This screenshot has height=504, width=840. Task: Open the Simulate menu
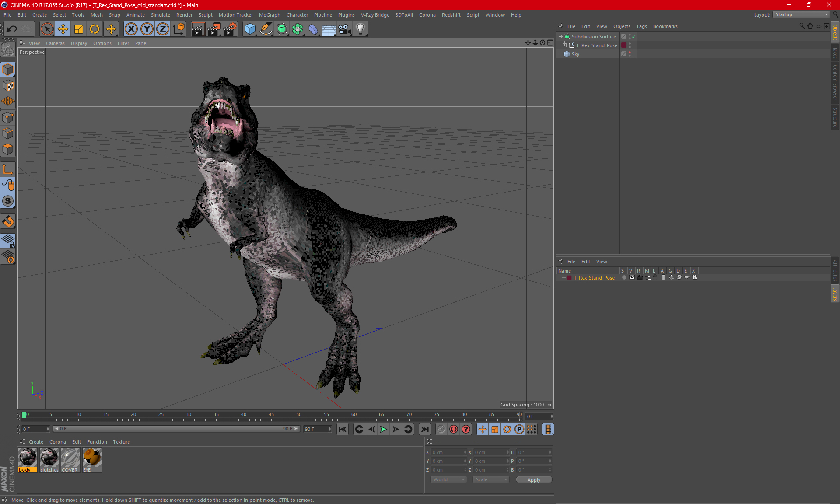coord(161,15)
